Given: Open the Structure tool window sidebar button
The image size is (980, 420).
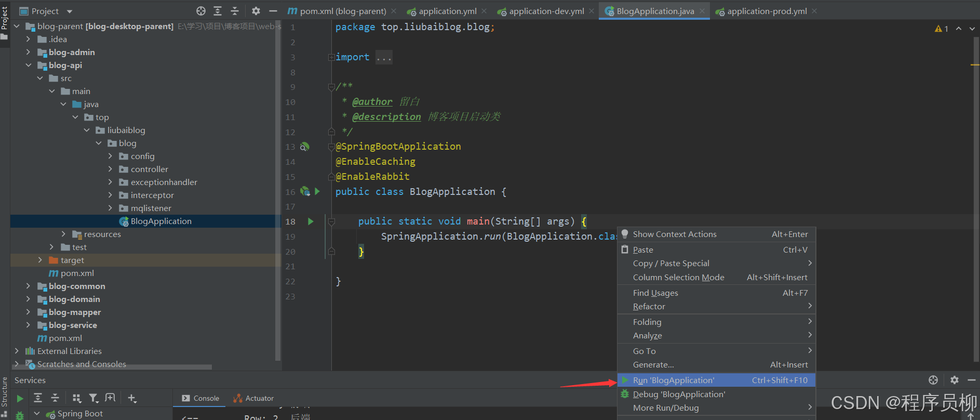Looking at the screenshot, I should [x=5, y=396].
